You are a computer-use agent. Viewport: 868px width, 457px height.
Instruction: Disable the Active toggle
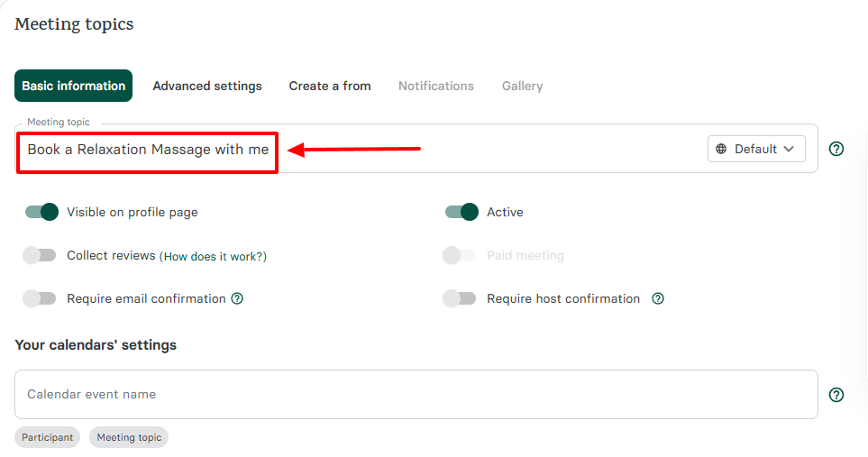click(461, 212)
